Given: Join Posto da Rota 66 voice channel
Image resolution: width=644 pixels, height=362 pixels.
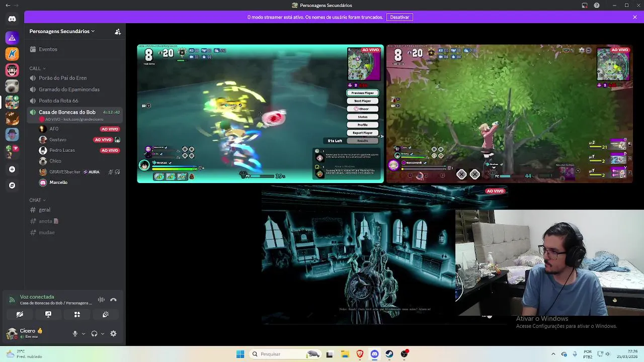Looking at the screenshot, I should click(75, 101).
